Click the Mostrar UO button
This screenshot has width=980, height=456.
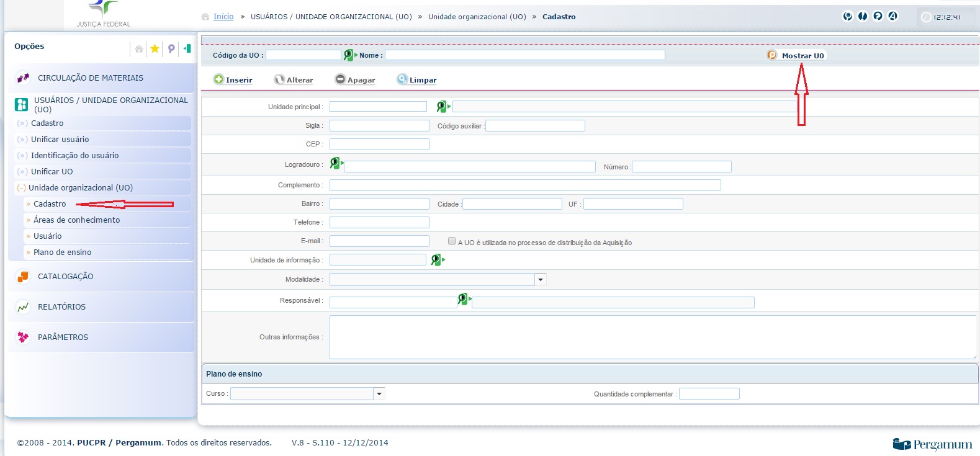pos(796,56)
